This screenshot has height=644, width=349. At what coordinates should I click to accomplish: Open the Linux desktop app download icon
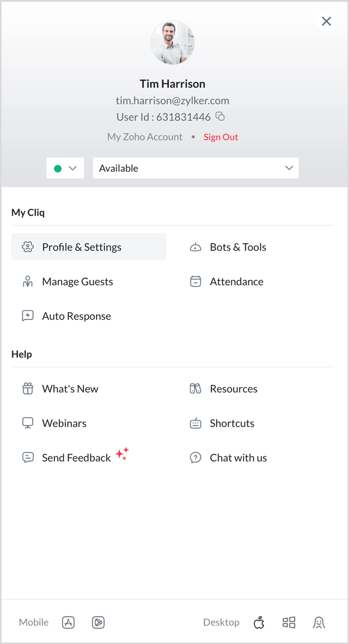[319, 622]
